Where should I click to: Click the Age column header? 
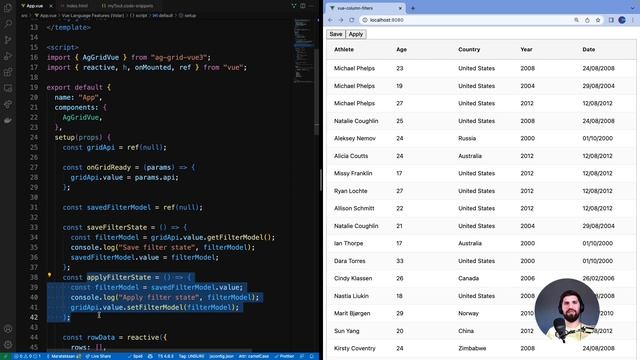401,49
